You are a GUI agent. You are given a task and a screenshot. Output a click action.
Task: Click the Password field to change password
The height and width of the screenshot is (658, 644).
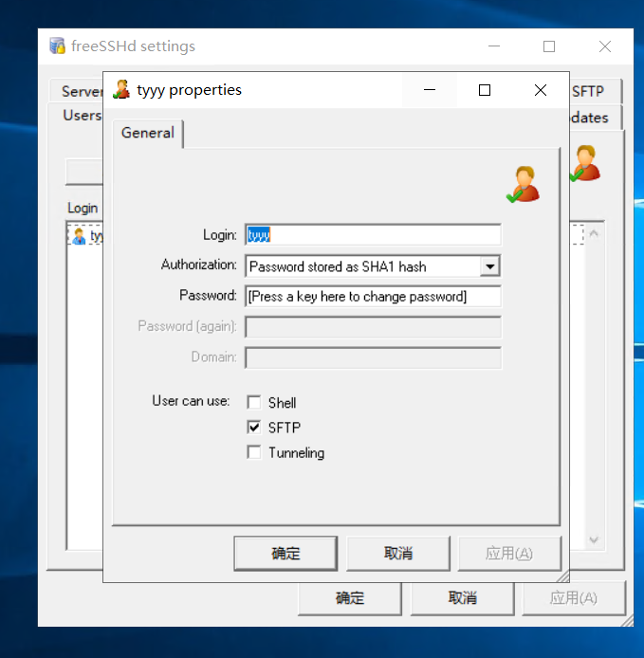click(x=373, y=297)
